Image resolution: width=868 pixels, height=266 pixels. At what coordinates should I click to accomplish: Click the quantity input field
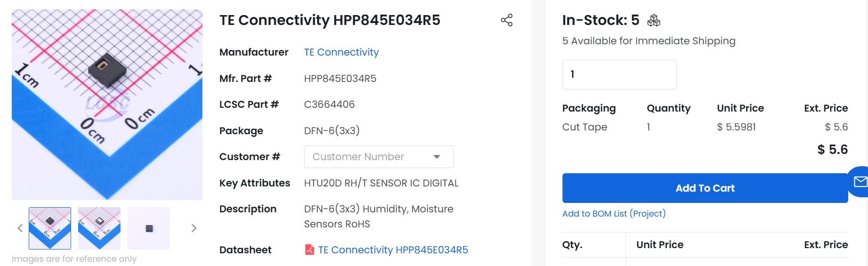click(619, 74)
